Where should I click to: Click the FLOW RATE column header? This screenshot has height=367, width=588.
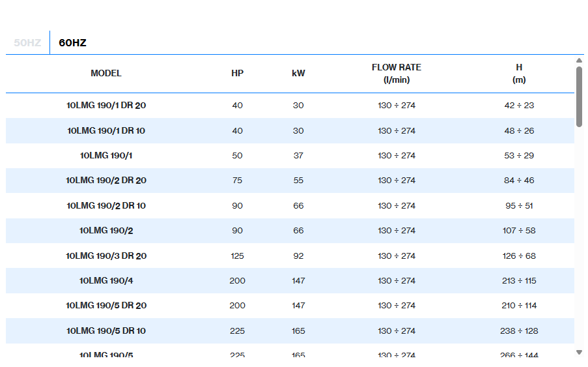point(396,74)
